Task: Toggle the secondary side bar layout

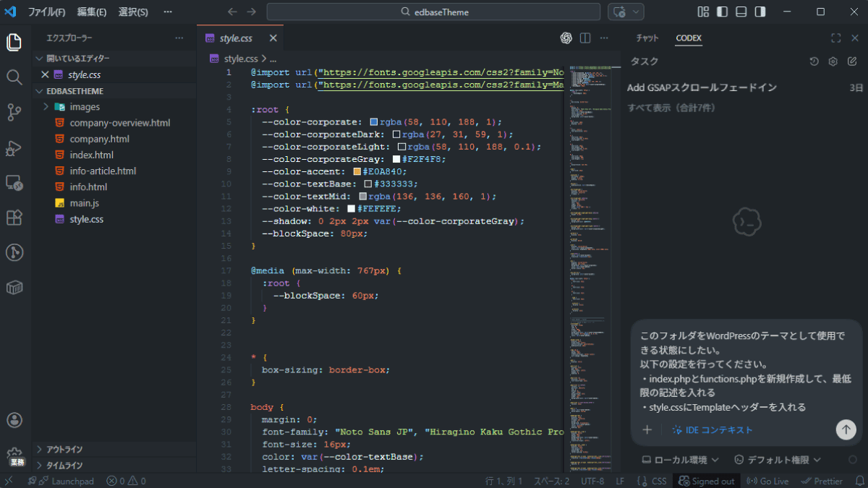Action: click(760, 12)
